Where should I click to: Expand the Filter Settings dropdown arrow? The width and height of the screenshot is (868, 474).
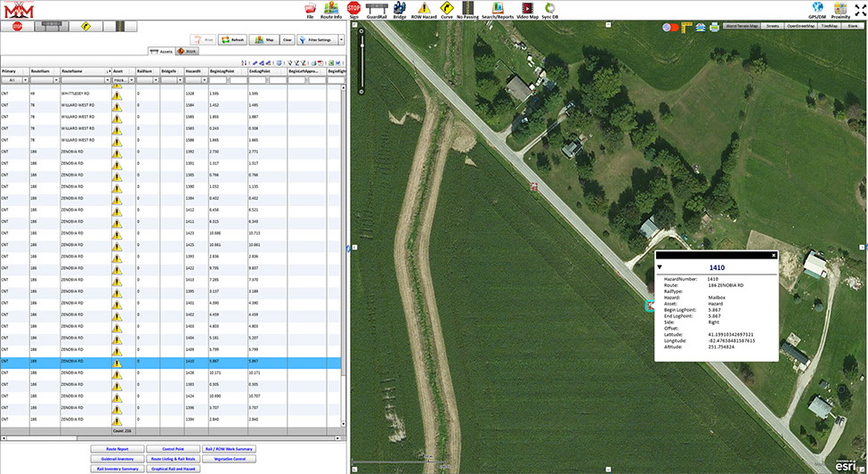coord(341,40)
